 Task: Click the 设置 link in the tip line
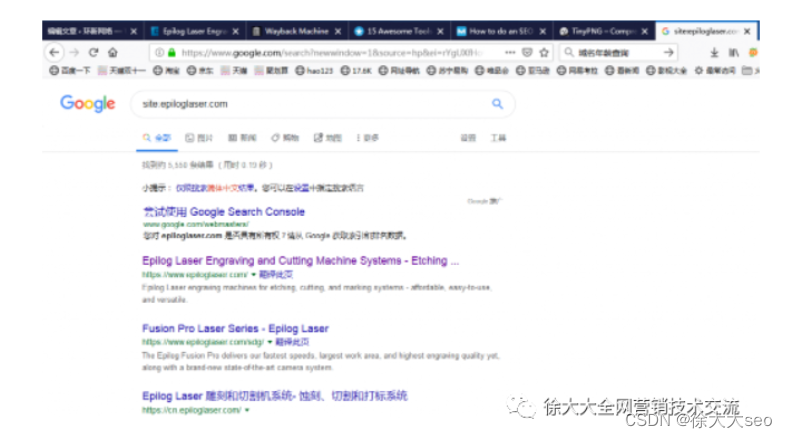301,188
